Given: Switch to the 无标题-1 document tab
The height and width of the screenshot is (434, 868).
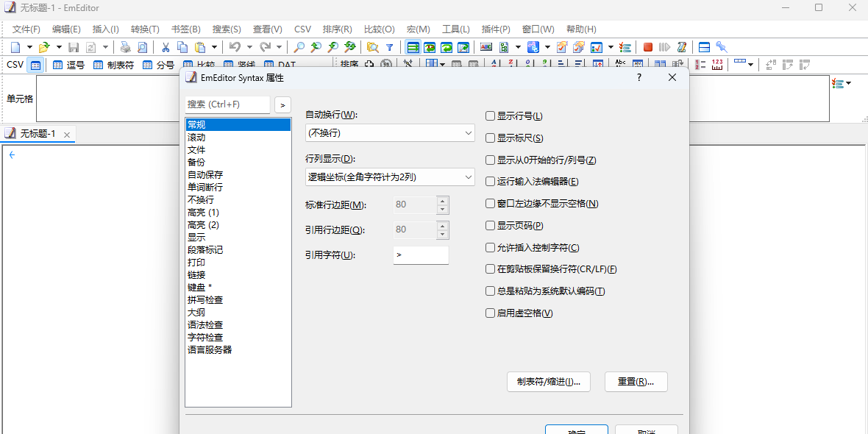Looking at the screenshot, I should click(x=37, y=134).
